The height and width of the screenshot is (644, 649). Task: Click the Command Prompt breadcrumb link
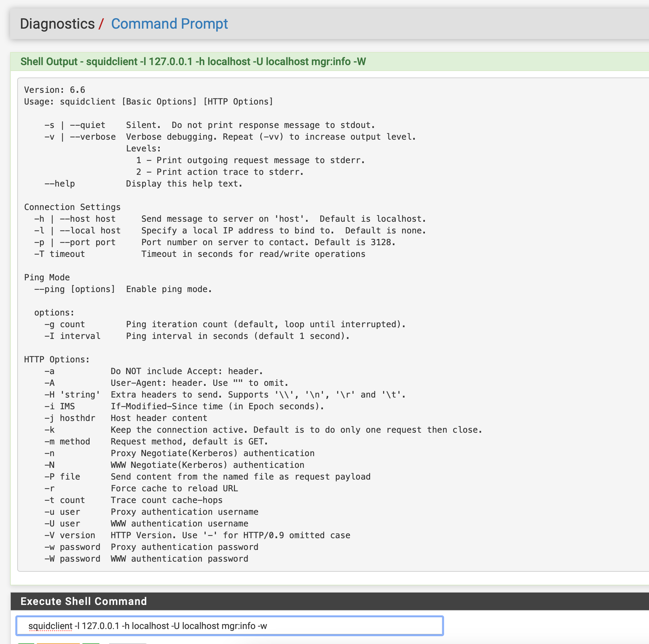click(169, 24)
